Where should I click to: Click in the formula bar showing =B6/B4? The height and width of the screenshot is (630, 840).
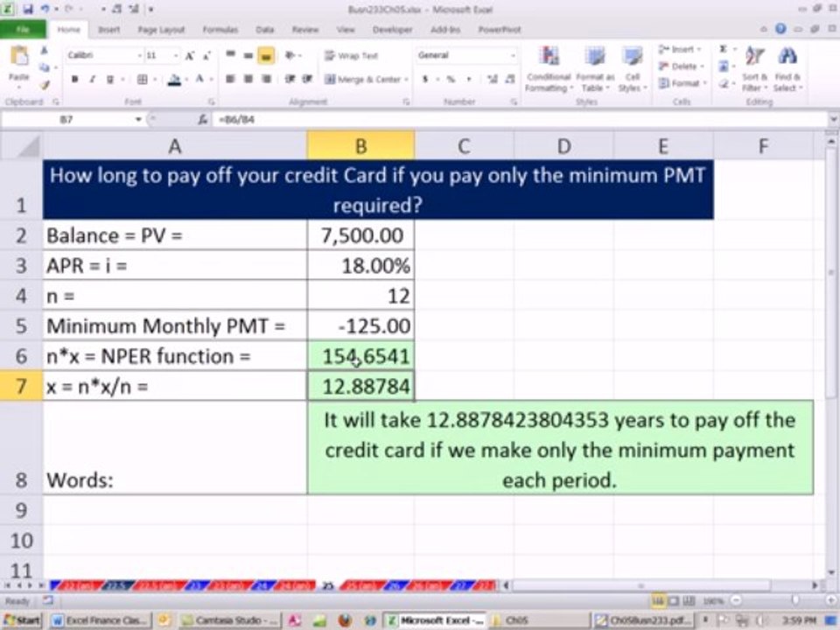pyautogui.click(x=520, y=120)
